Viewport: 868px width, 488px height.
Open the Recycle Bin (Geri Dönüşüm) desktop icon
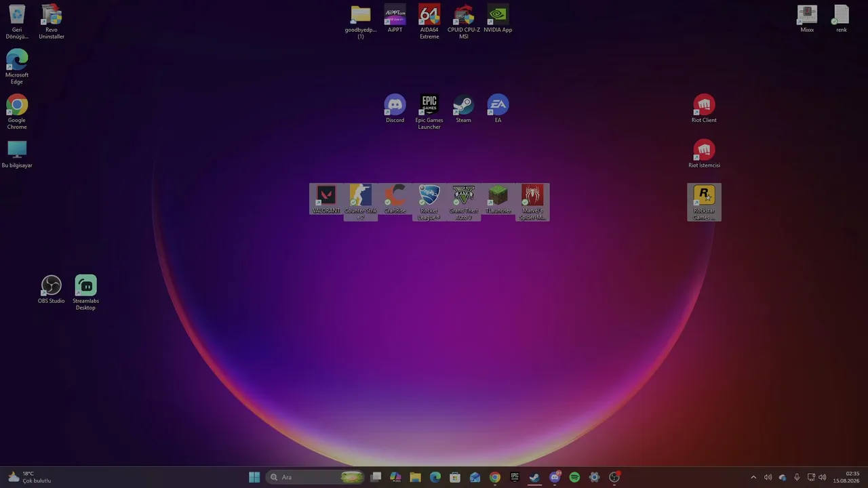pos(17,22)
